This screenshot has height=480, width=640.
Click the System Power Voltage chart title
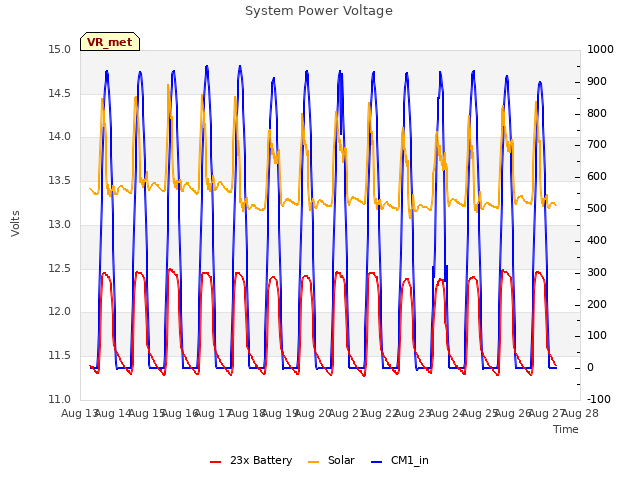319,11
